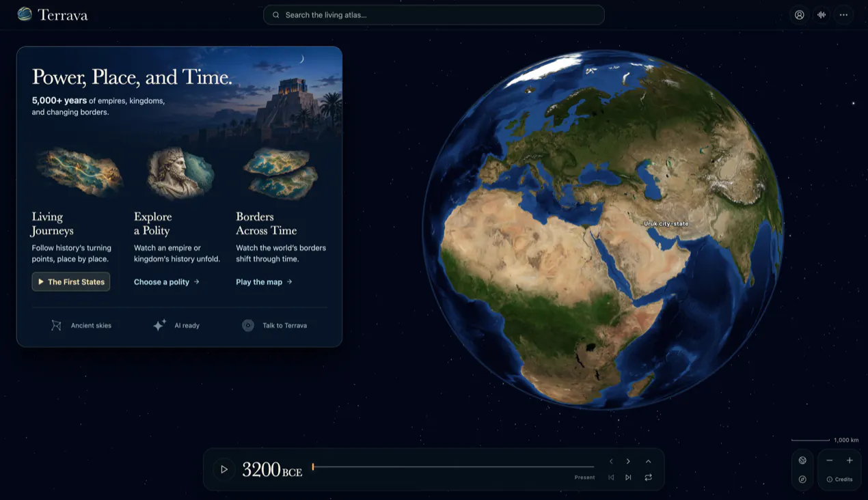Select the Ancient skies label
This screenshot has width=868, height=500.
[x=91, y=326]
